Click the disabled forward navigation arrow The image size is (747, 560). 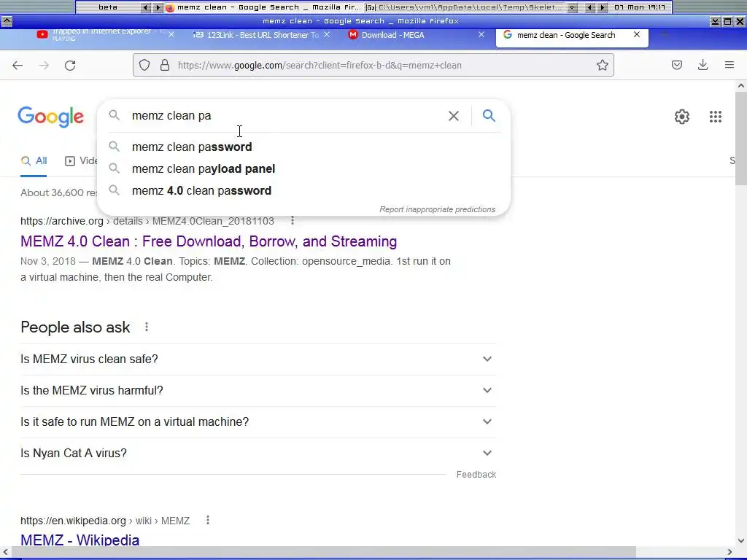pyautogui.click(x=44, y=65)
